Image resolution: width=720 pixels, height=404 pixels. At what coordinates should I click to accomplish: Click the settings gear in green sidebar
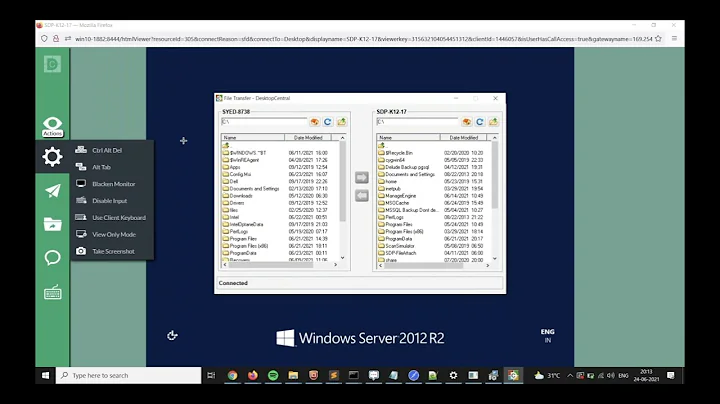(52, 157)
